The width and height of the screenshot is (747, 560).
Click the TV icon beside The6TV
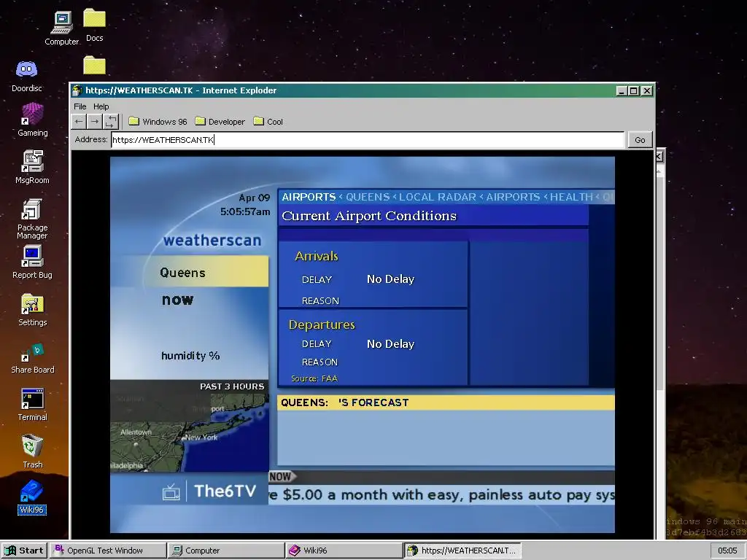coord(171,492)
